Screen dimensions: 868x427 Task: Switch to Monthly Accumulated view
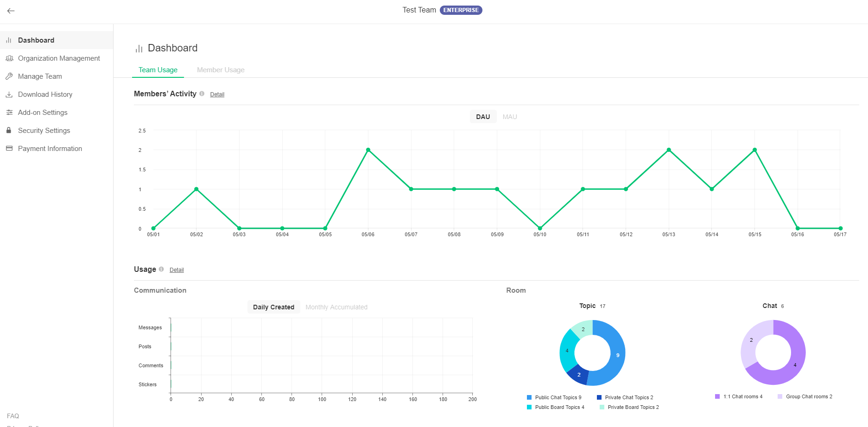(x=336, y=307)
